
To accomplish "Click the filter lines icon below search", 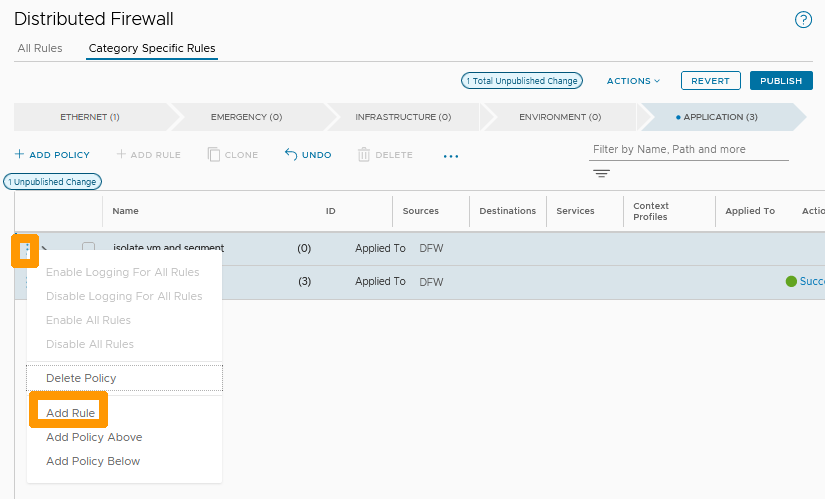I will tap(601, 173).
